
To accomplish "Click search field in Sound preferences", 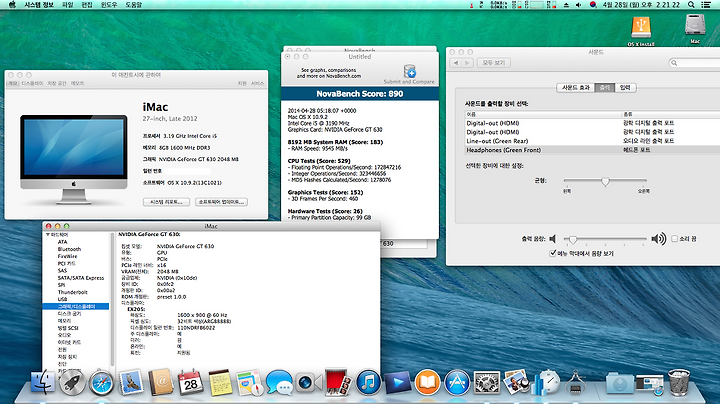I will (694, 63).
